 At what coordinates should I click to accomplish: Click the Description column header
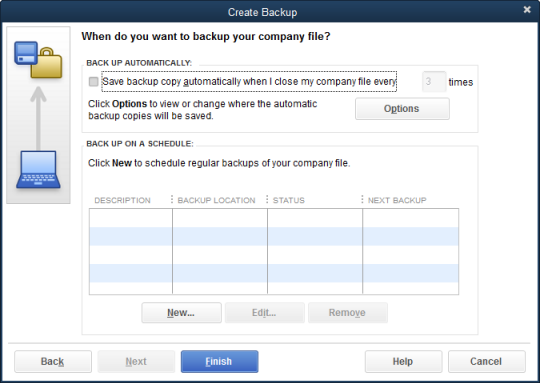pos(123,200)
